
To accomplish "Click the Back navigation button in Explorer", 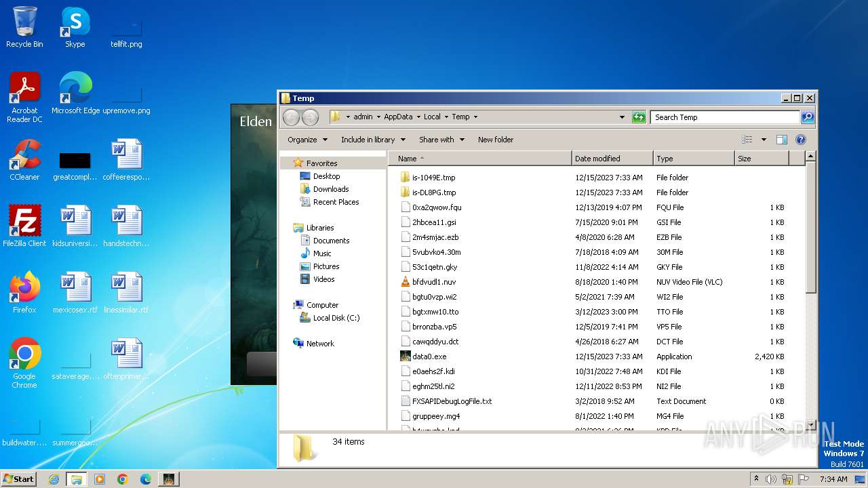I will click(291, 117).
